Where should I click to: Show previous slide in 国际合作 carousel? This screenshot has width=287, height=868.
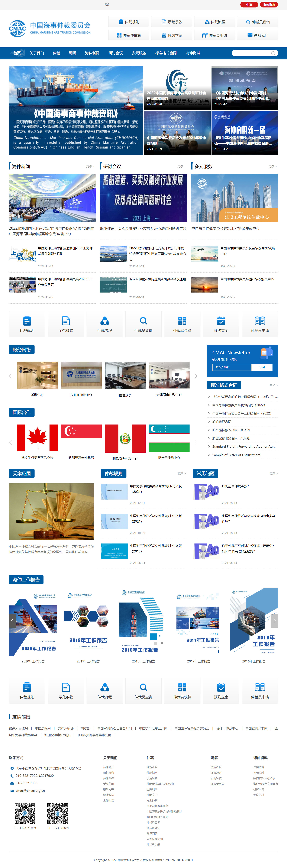coord(10,442)
